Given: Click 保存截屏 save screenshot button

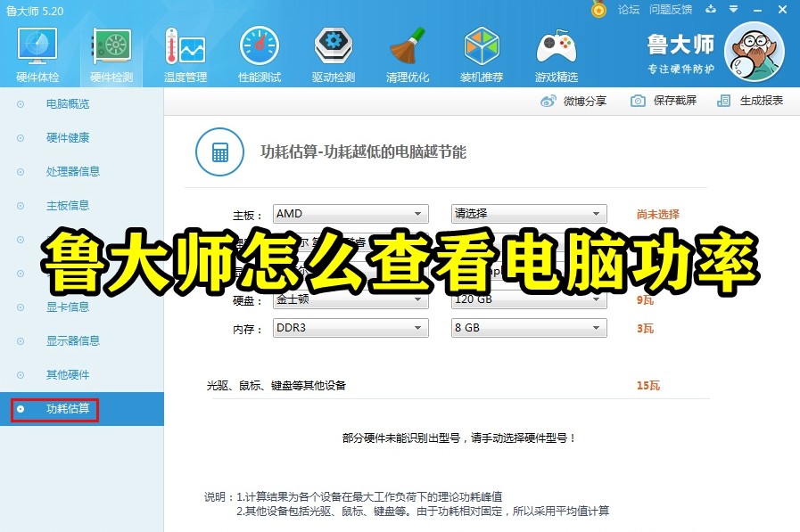Looking at the screenshot, I should [664, 101].
